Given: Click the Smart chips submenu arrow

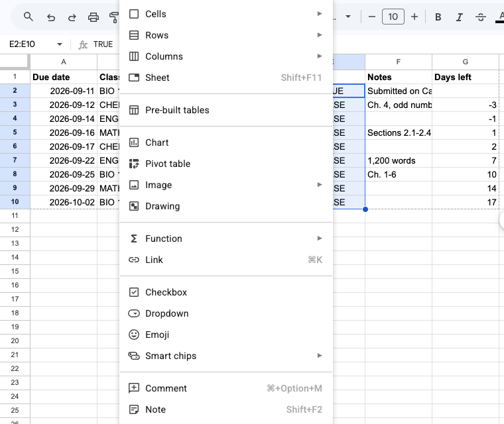Looking at the screenshot, I should [320, 355].
